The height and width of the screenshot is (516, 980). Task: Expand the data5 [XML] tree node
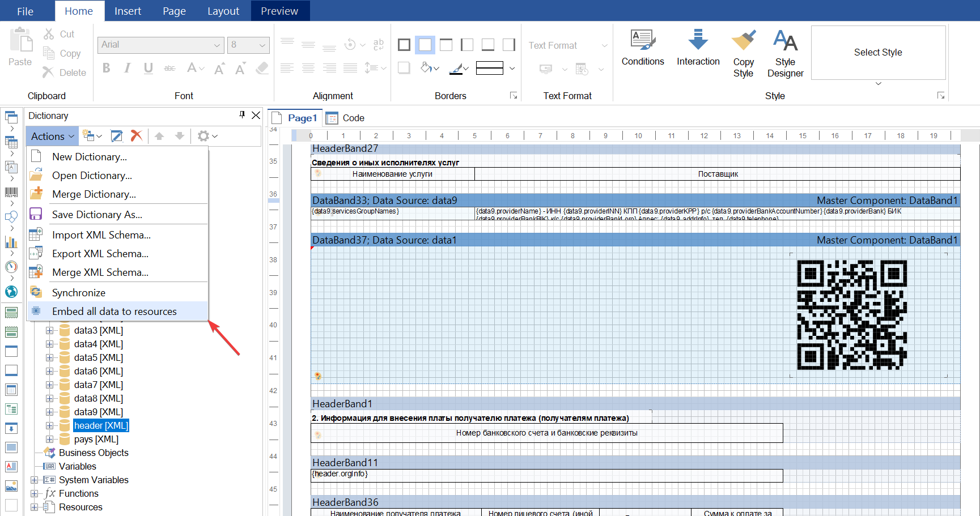click(49, 357)
